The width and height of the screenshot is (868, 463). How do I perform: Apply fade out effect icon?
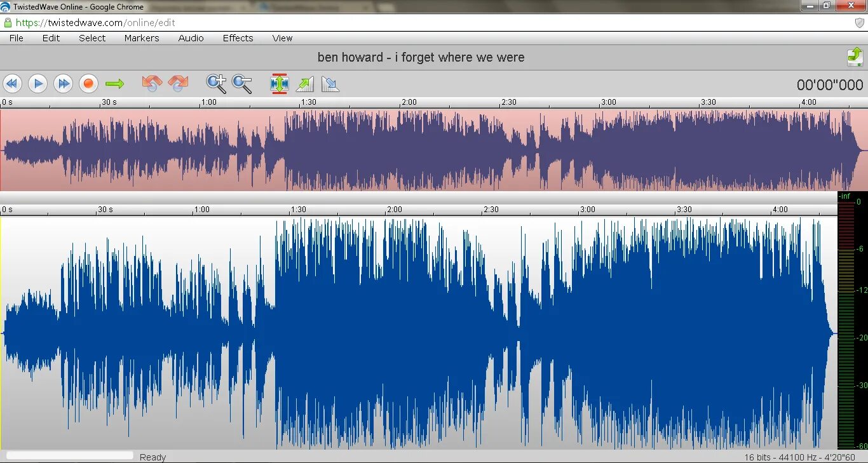(x=330, y=84)
